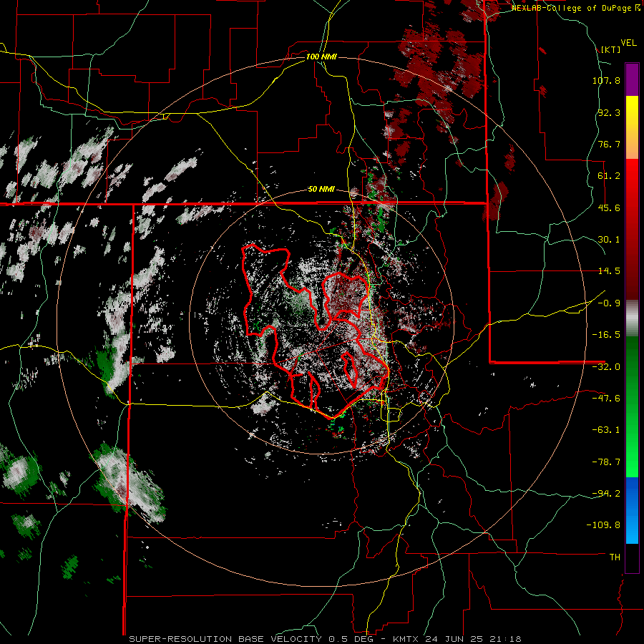
Task: Click the -78.7 velocity scale value
Action: pyautogui.click(x=606, y=462)
